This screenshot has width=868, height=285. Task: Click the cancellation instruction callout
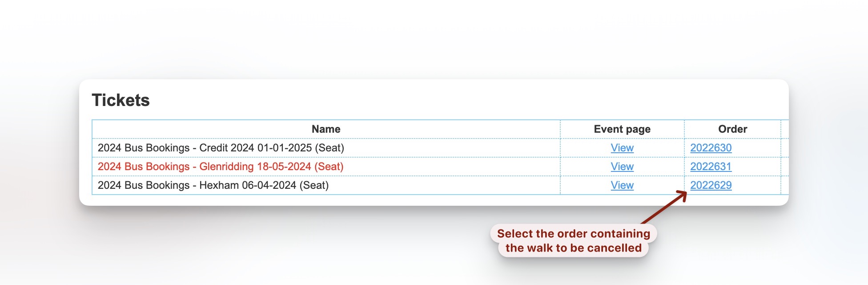click(x=574, y=240)
